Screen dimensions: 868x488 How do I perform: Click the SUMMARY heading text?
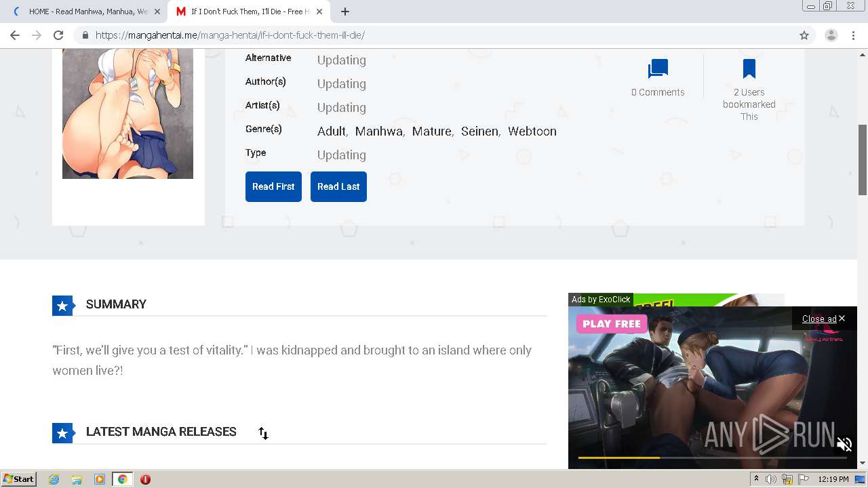pyautogui.click(x=116, y=304)
